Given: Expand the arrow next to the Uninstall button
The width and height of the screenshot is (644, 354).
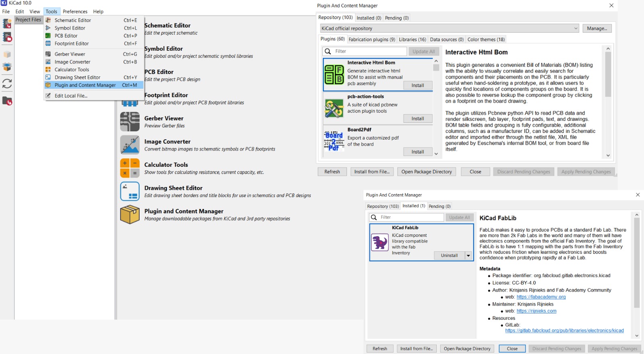Looking at the screenshot, I should pos(469,255).
